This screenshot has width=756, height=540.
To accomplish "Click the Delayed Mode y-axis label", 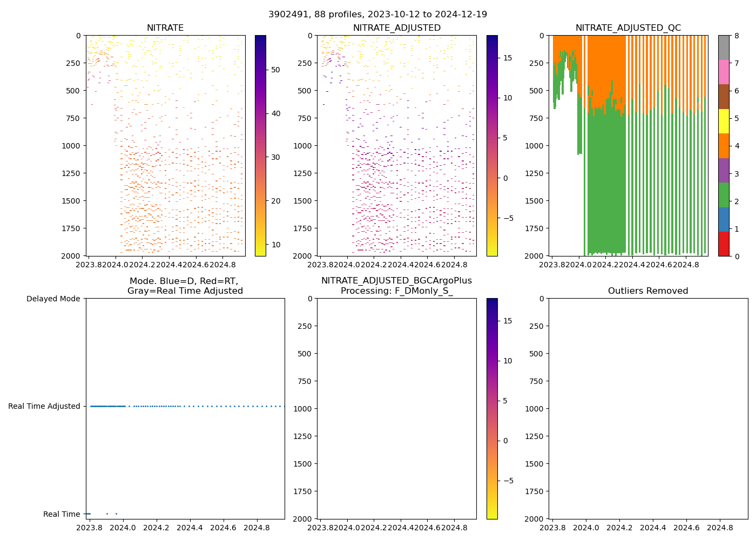I will (53, 299).
